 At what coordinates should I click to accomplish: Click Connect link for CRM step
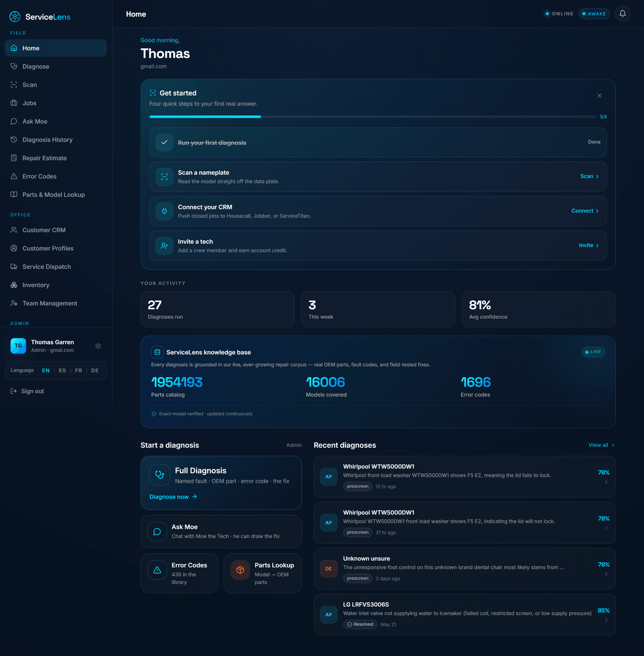[x=585, y=211]
